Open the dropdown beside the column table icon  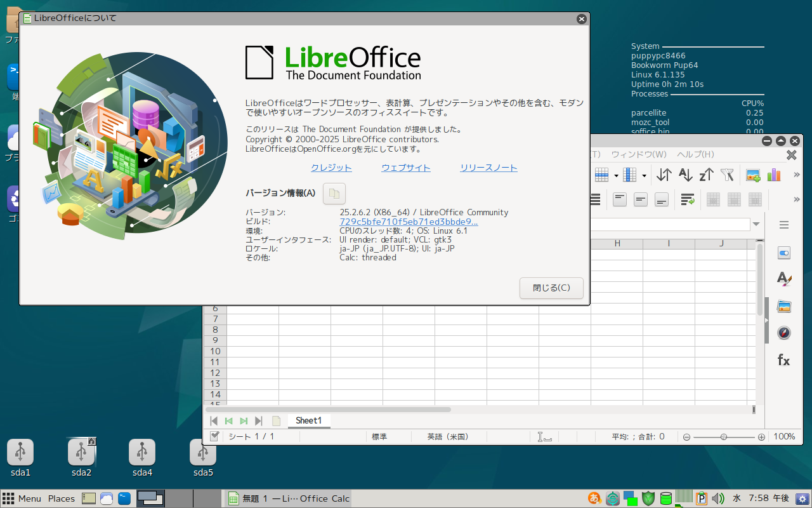pos(644,175)
